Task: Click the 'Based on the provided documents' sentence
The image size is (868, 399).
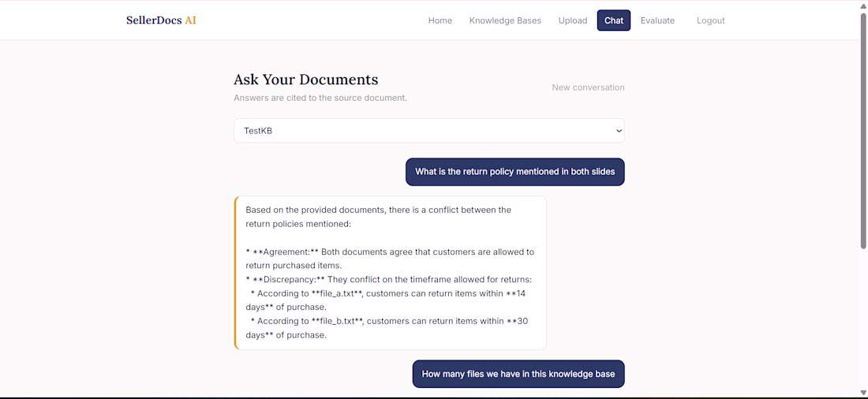Action: (x=379, y=217)
